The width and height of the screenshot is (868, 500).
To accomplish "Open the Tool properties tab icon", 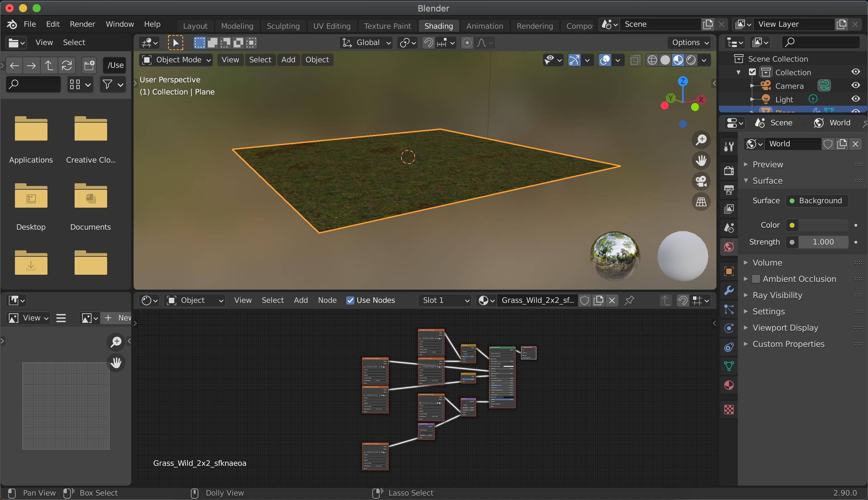I will tap(729, 147).
